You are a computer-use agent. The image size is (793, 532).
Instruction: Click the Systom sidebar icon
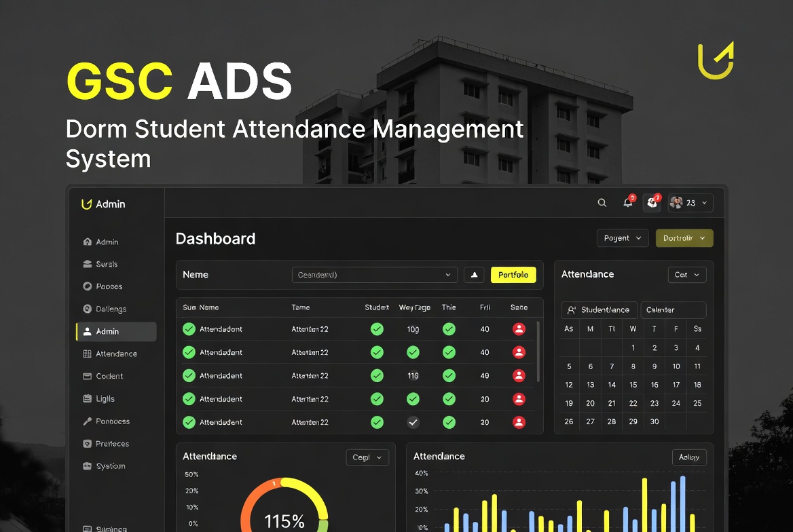(x=87, y=466)
